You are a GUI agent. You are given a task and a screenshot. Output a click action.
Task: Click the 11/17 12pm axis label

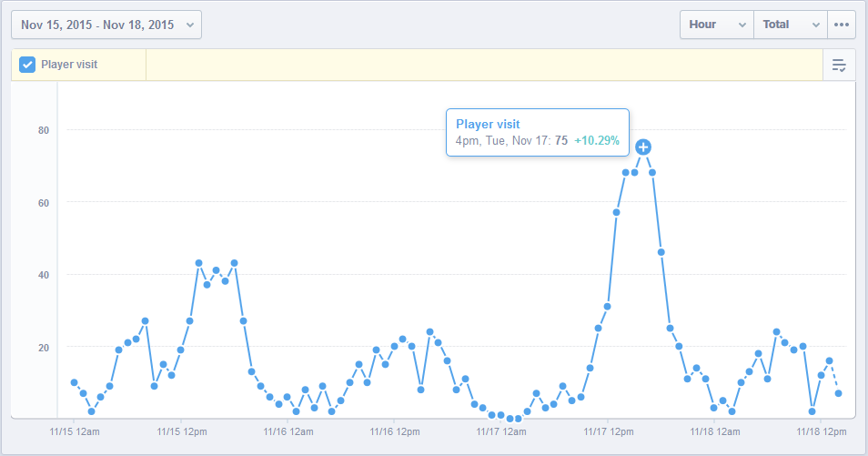click(x=608, y=431)
